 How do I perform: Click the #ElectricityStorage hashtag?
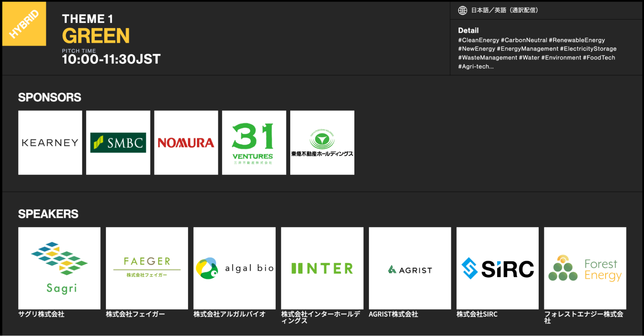[588, 49]
